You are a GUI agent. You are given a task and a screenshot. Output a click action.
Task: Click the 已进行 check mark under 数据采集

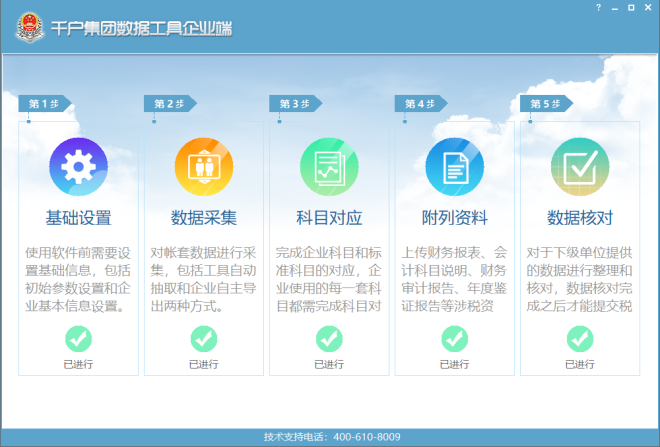204,339
